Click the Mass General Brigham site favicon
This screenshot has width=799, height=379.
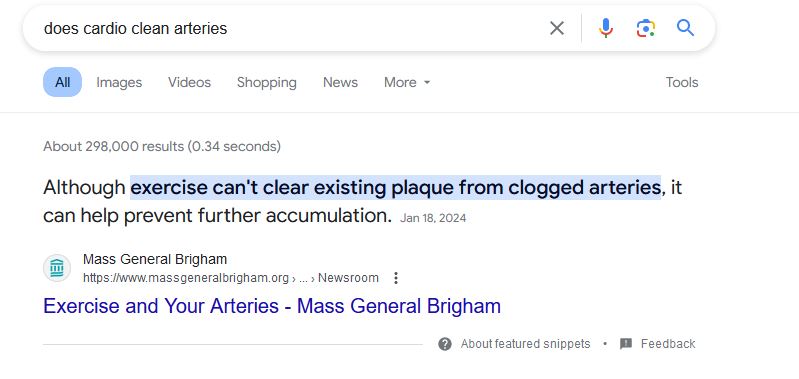(57, 268)
